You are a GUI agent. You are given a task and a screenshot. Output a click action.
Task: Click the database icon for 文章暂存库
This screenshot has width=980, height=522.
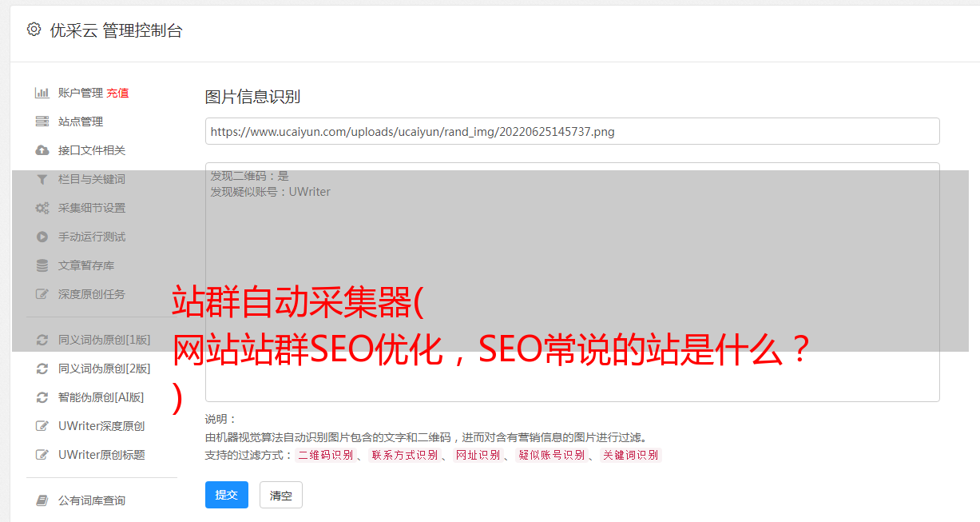[x=42, y=265]
